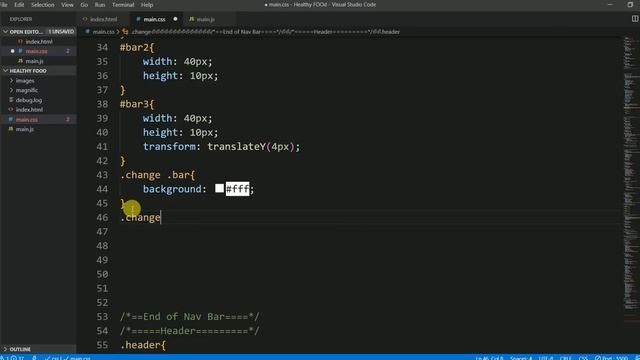Restore down the VS Code window

click(x=630, y=4)
